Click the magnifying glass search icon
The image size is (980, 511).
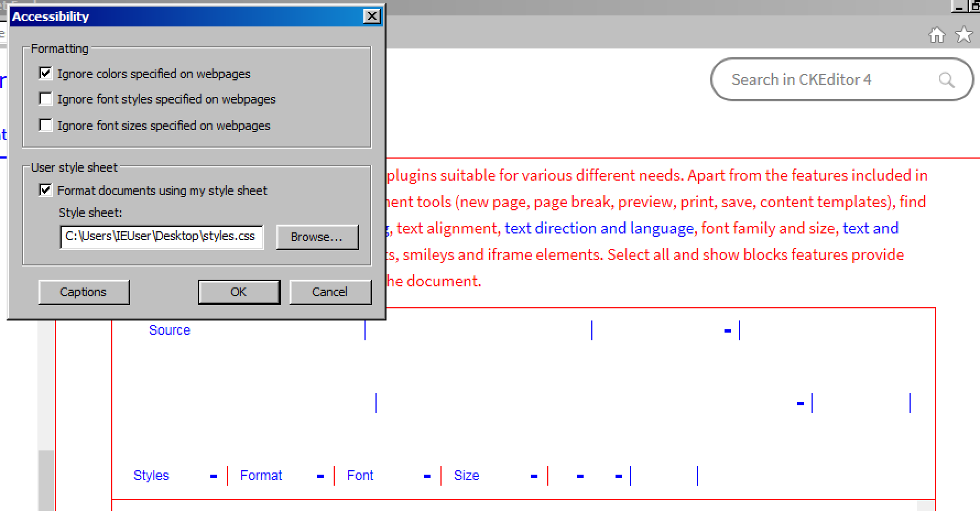(x=947, y=79)
